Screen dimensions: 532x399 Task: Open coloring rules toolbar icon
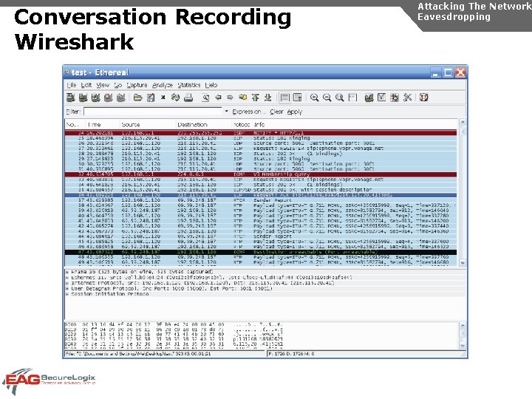395,98
